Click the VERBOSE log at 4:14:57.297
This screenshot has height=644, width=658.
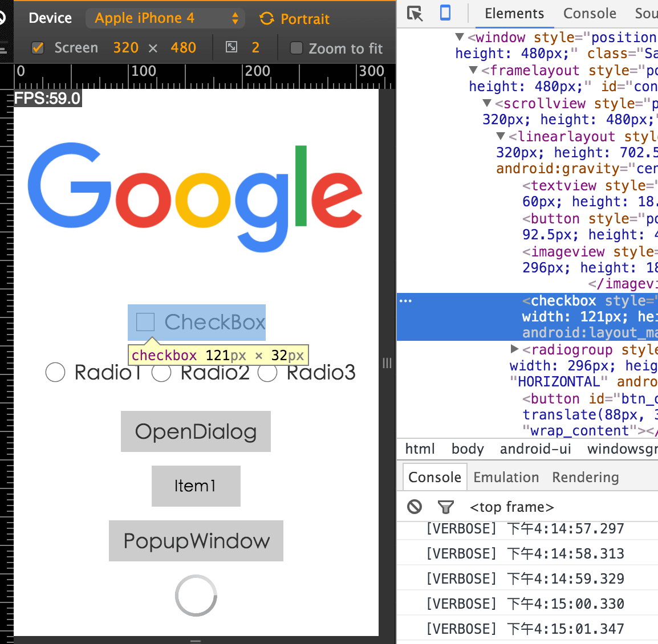(525, 529)
